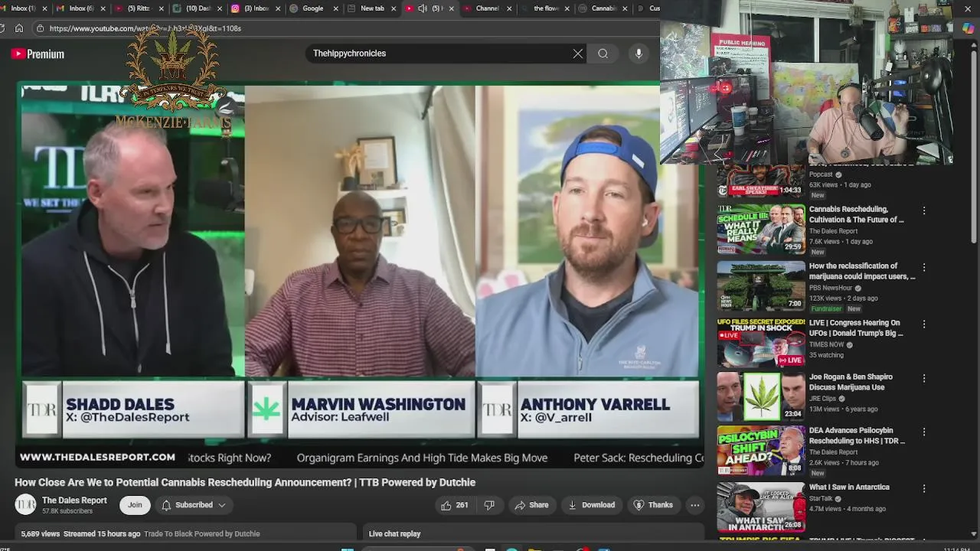Mute the tab using the speaker icon on the active tab
The height and width of the screenshot is (551, 980).
[422, 8]
